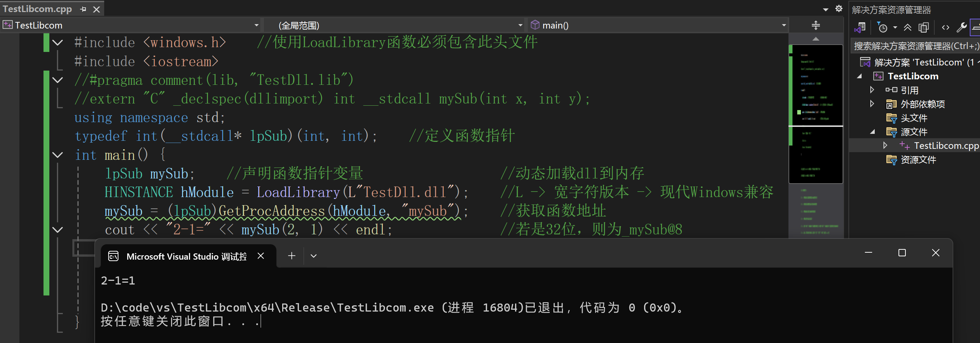The height and width of the screenshot is (343, 980).
Task: Open a new terminal tab with plus button
Action: [x=291, y=256]
